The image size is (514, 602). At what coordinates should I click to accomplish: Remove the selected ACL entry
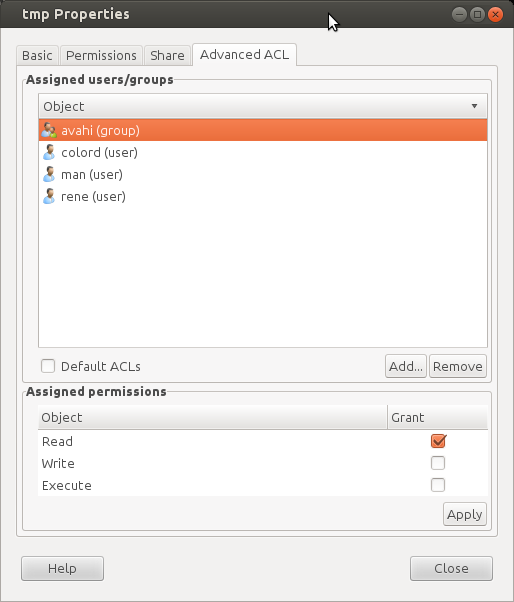coord(458,366)
